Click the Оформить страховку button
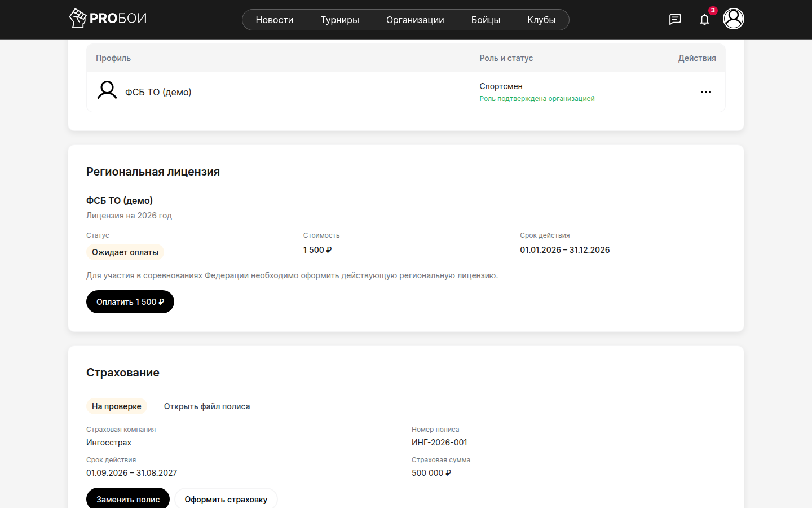Viewport: 812px width, 508px height. [x=226, y=499]
